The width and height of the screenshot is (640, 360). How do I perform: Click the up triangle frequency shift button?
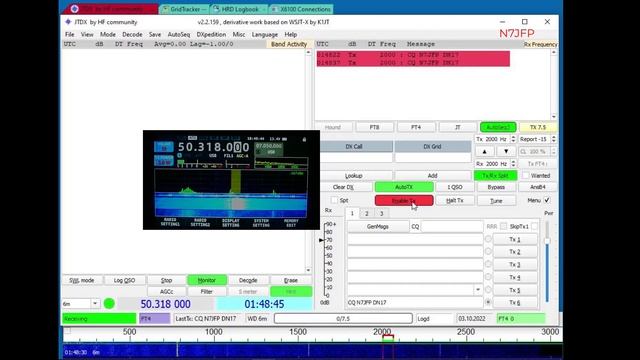coord(484,151)
